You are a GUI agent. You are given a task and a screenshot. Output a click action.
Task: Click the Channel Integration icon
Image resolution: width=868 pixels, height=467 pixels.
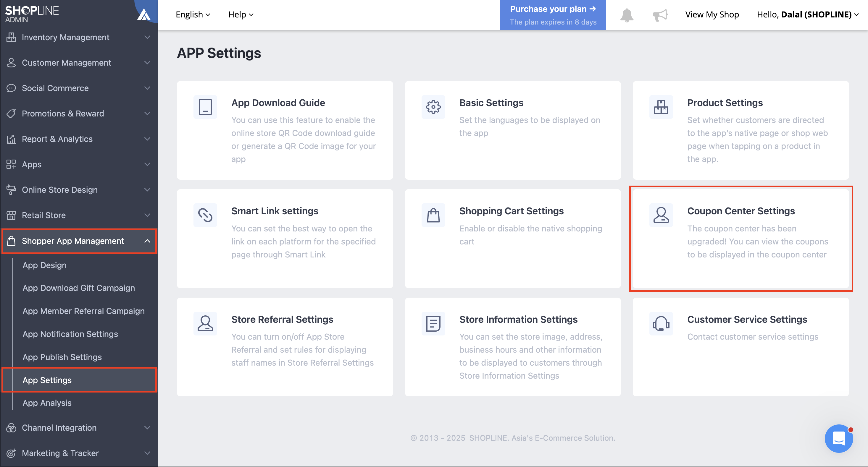[11, 428]
